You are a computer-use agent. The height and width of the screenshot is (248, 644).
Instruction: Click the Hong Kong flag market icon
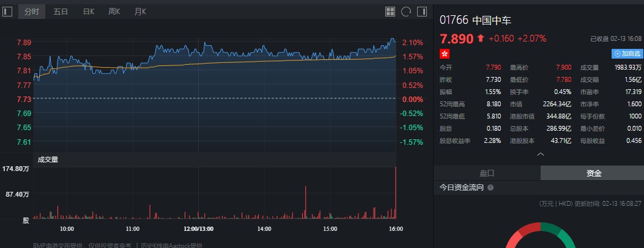(x=445, y=54)
